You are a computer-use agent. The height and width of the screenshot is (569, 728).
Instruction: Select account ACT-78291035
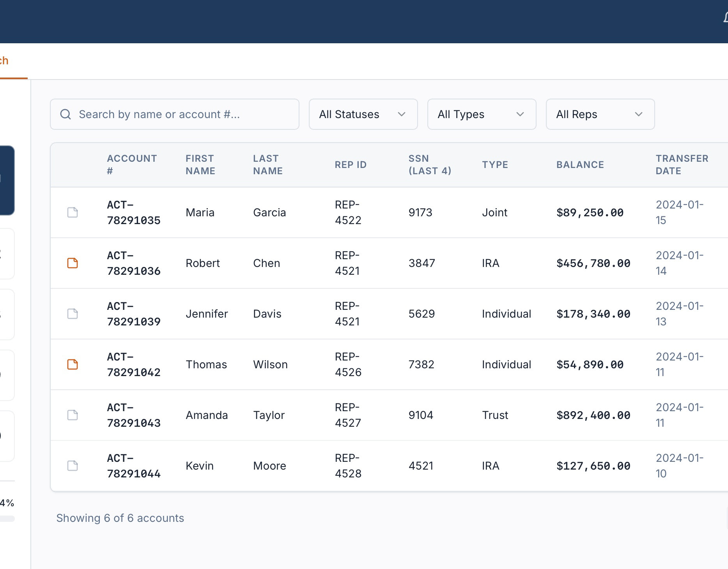coord(133,212)
